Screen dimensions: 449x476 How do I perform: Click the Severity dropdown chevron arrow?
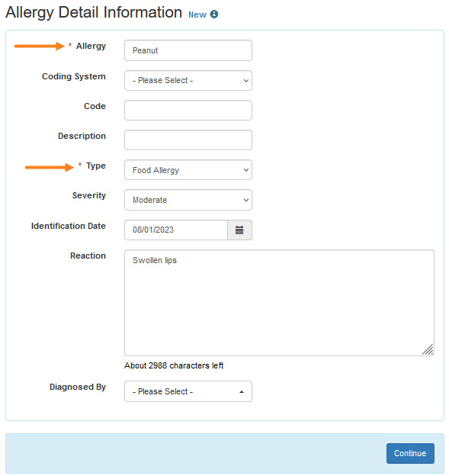coord(246,200)
